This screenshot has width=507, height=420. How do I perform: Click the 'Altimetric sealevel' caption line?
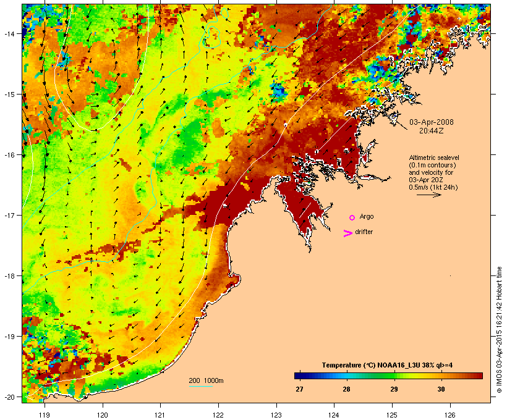coord(434,157)
